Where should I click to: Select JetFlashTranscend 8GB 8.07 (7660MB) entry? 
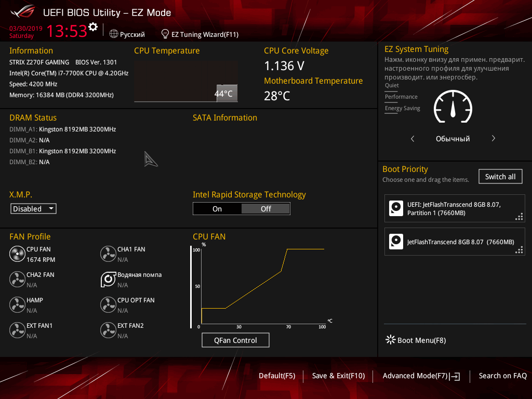[x=455, y=242]
